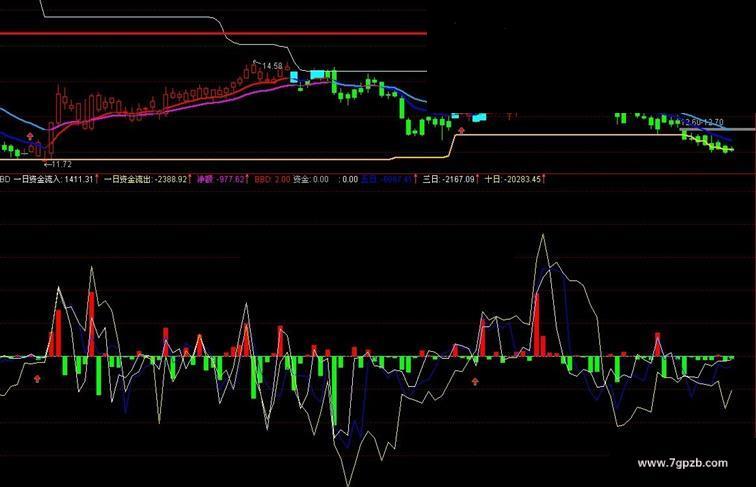Click the buy arrow near the 11.72 low
This screenshot has height=487, width=756.
coord(30,136)
